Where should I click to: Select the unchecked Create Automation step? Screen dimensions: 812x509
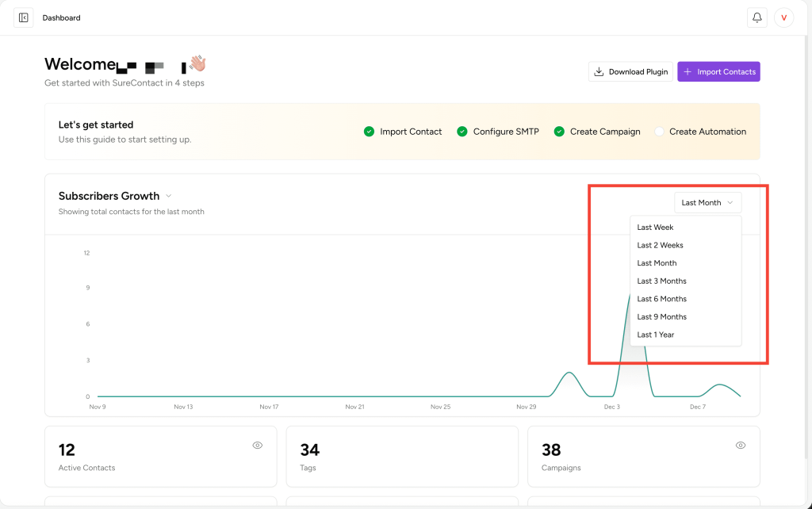click(659, 132)
